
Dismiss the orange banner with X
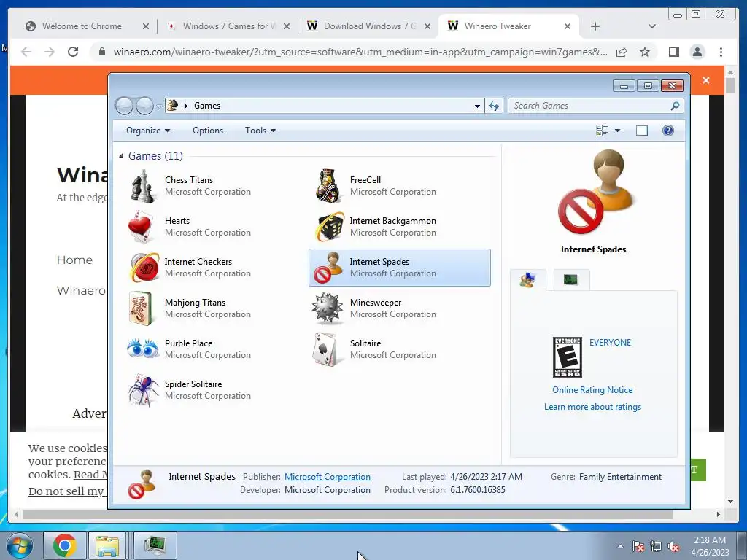[x=706, y=80]
